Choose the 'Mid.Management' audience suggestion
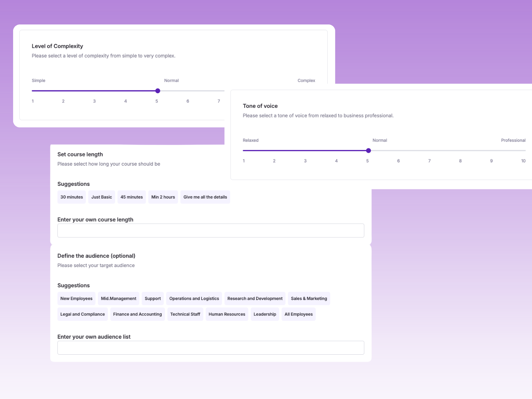 118,299
